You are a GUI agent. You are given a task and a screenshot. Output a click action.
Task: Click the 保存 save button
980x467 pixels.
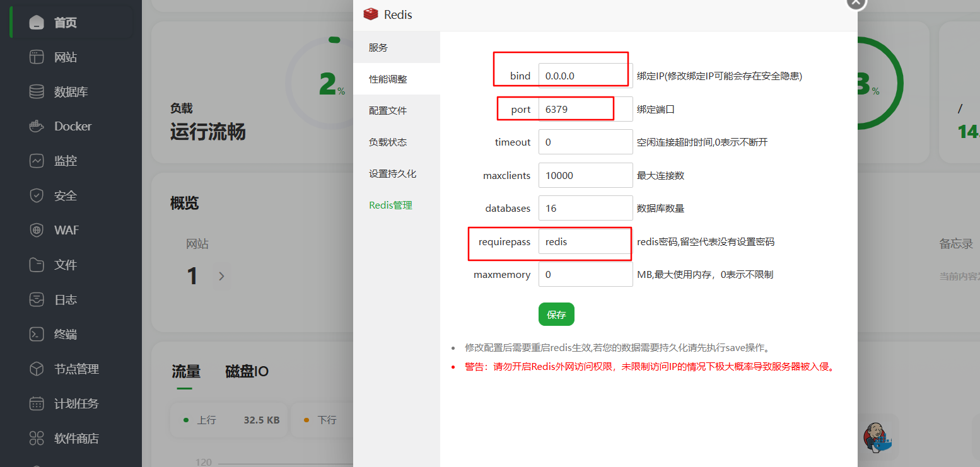(x=556, y=314)
